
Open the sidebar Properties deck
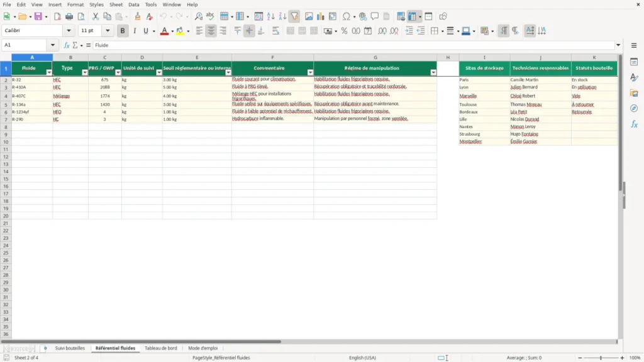click(634, 62)
